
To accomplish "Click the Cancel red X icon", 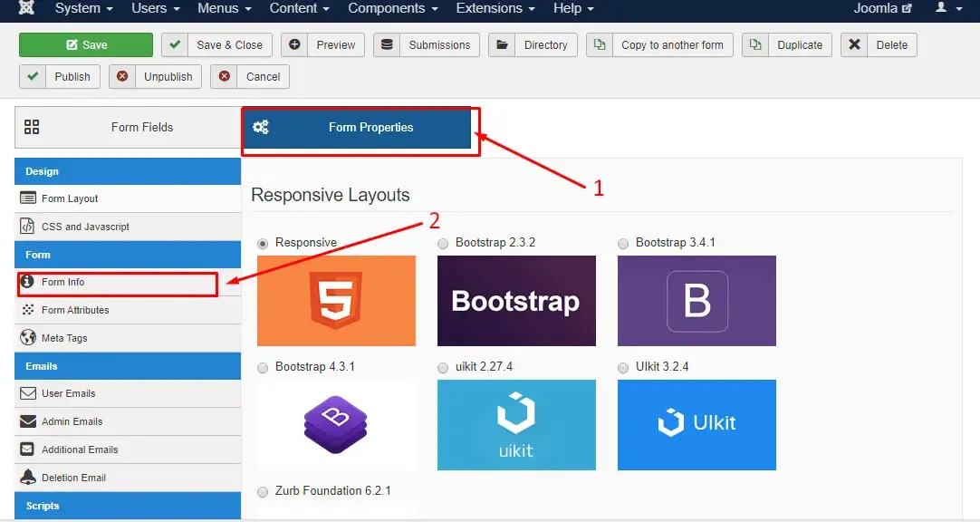I will tap(225, 76).
